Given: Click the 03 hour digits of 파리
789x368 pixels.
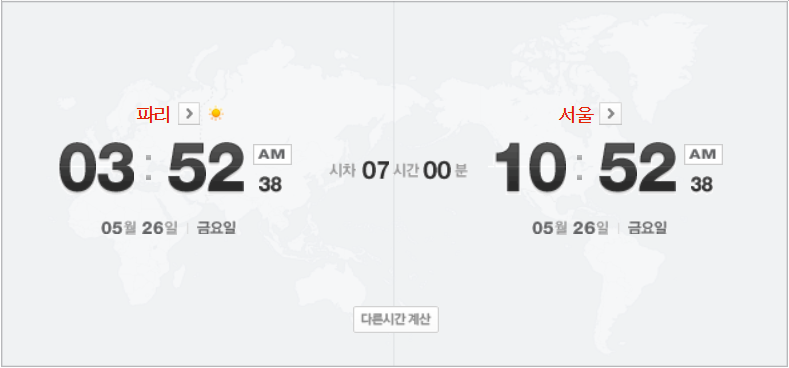Looking at the screenshot, I should pyautogui.click(x=97, y=168).
